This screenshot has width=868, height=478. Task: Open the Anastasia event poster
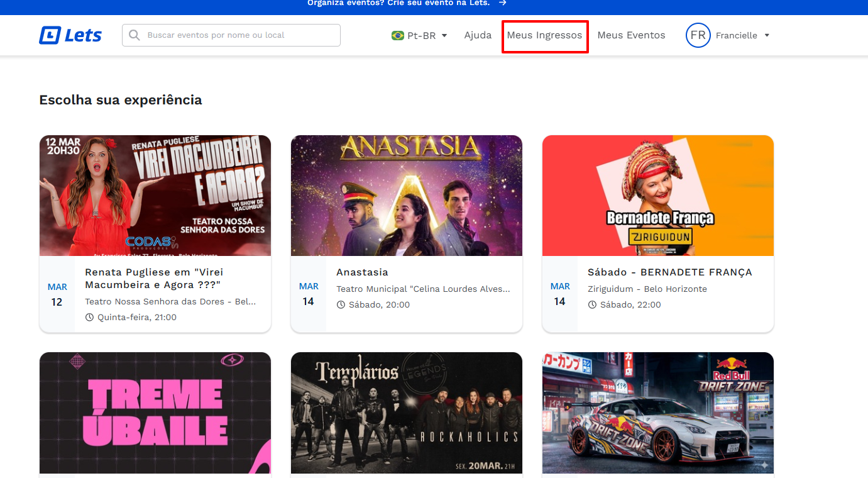pos(406,196)
